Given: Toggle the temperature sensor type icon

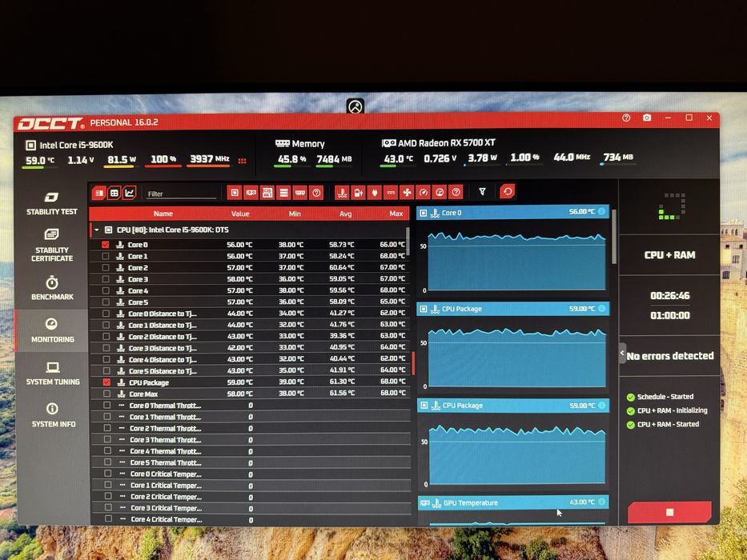Looking at the screenshot, I should [342, 192].
